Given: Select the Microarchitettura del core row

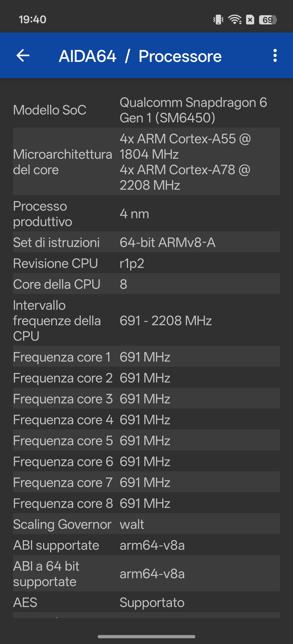Looking at the screenshot, I should (x=146, y=162).
